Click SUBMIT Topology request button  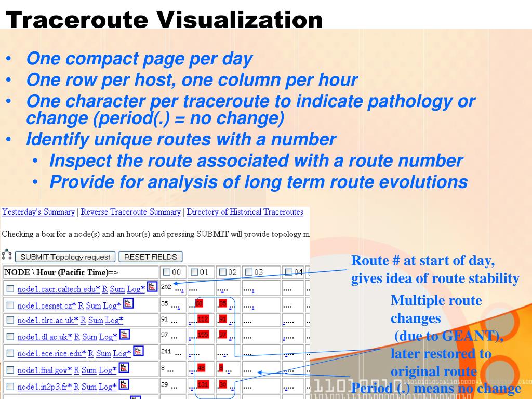point(65,257)
